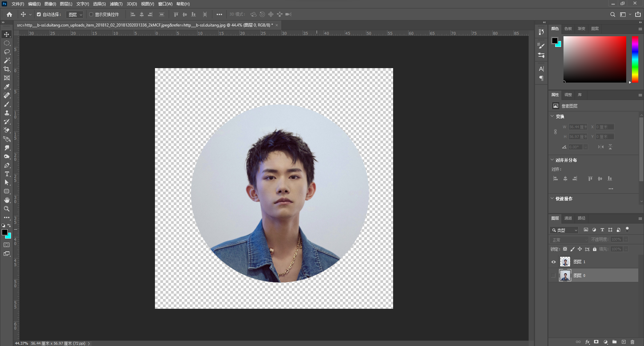
Task: Select the Pen tool
Action: (7, 165)
